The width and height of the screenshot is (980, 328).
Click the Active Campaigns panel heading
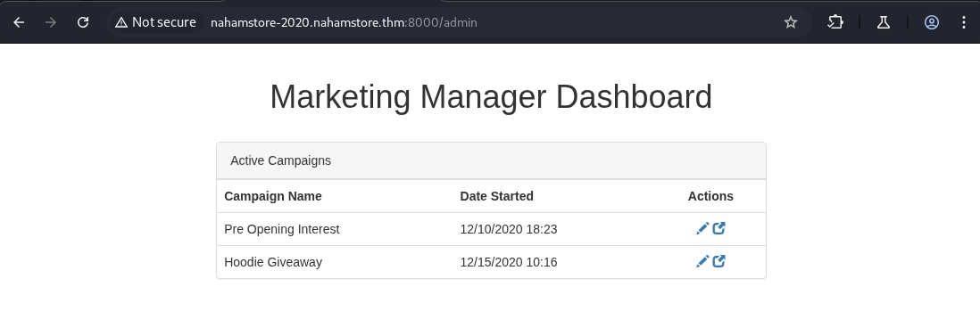(491, 161)
